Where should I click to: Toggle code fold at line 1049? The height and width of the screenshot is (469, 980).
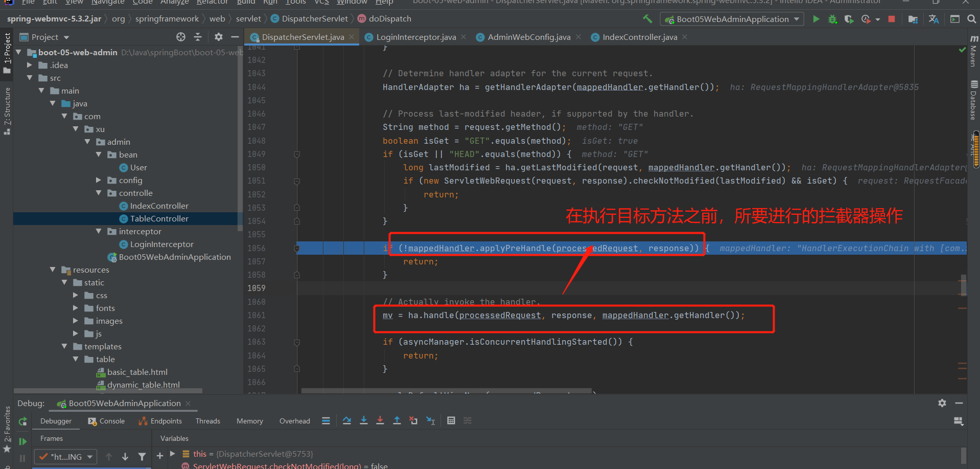pos(297,154)
